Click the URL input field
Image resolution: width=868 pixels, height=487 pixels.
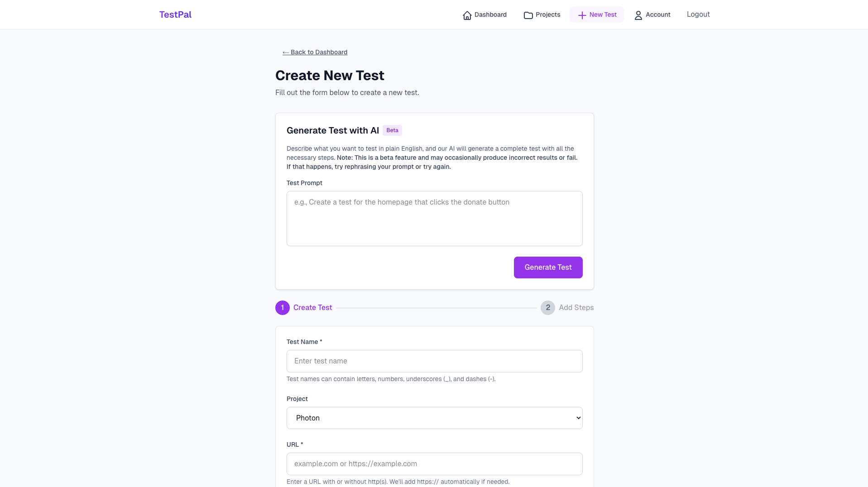point(434,463)
